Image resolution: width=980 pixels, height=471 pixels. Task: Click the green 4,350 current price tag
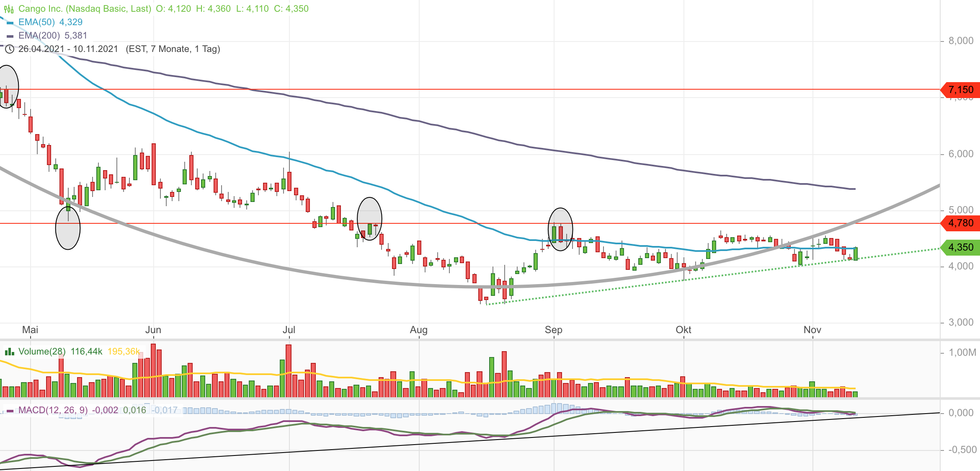click(960, 247)
